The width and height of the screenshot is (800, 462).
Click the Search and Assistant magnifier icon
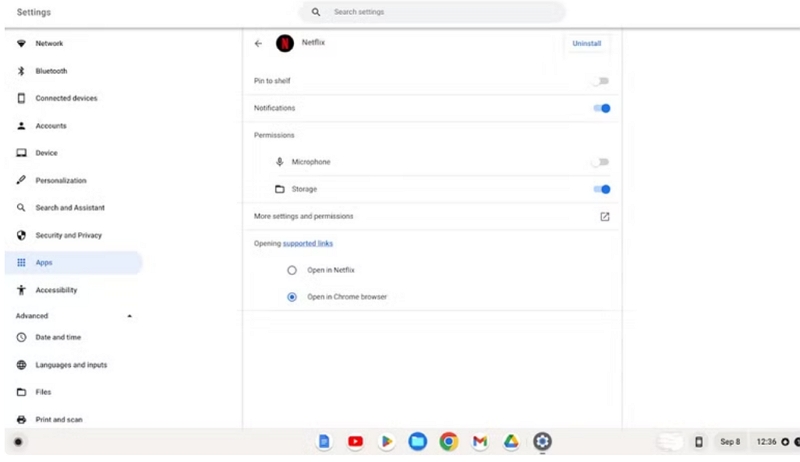pyautogui.click(x=21, y=208)
